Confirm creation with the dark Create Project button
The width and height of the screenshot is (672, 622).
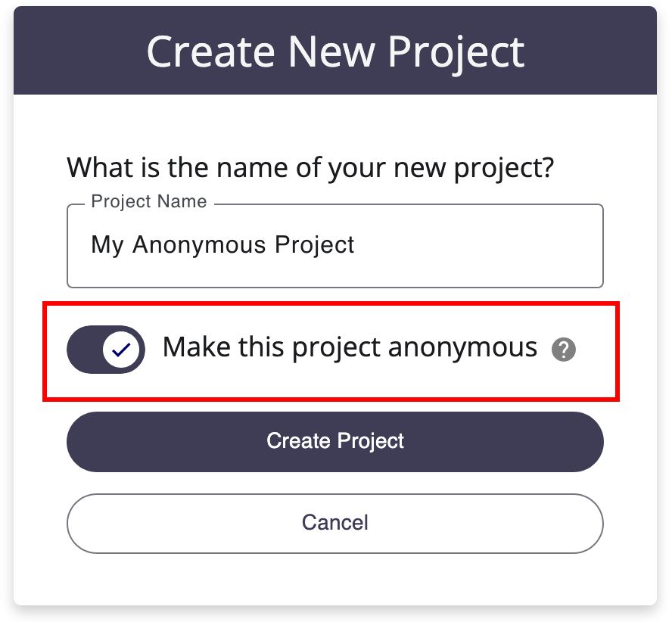[335, 442]
